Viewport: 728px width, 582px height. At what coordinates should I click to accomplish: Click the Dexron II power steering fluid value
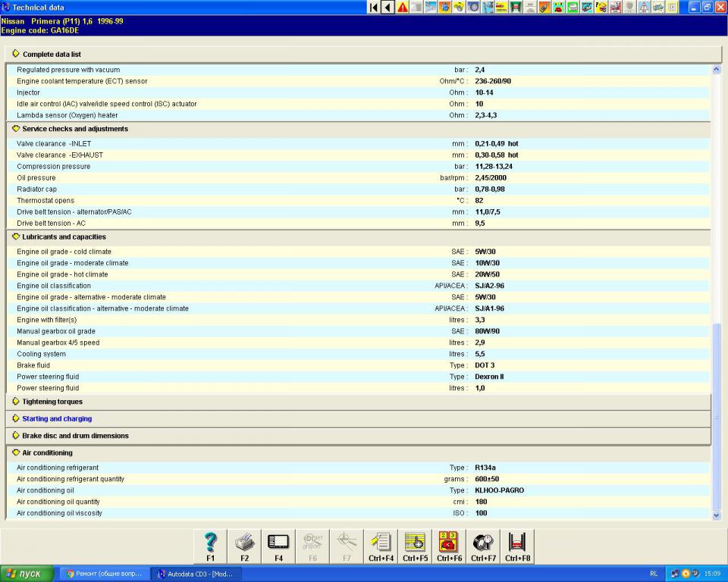tap(489, 377)
